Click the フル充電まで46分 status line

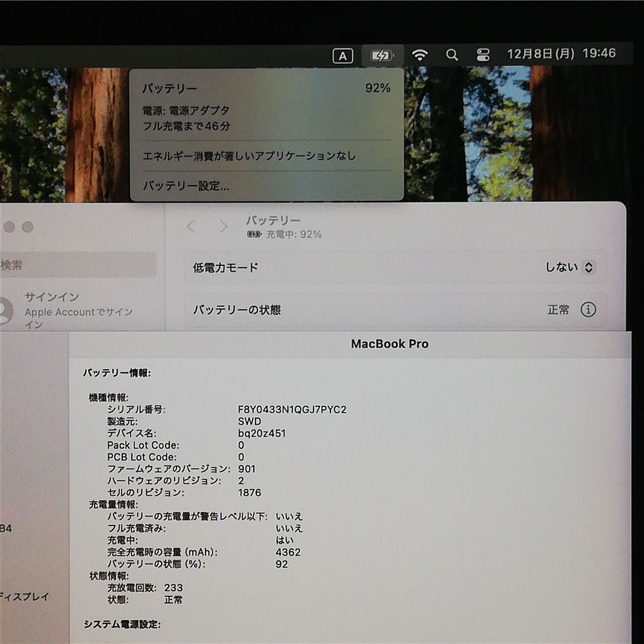(x=185, y=128)
